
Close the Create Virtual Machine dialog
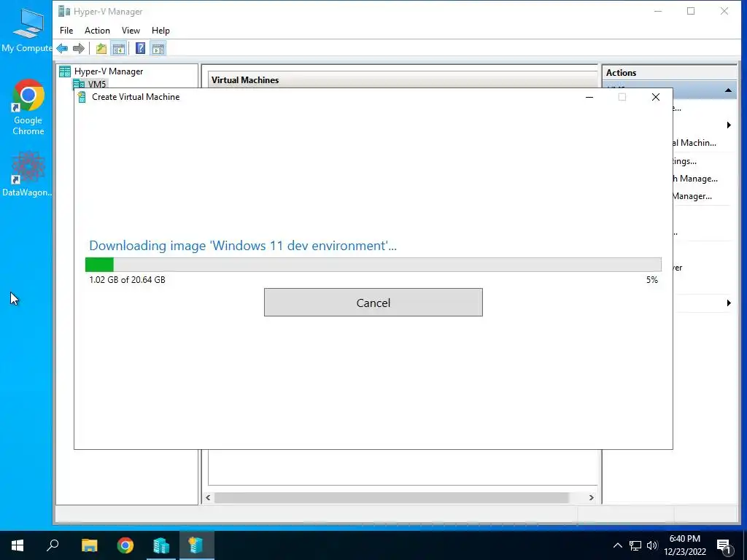[656, 97]
